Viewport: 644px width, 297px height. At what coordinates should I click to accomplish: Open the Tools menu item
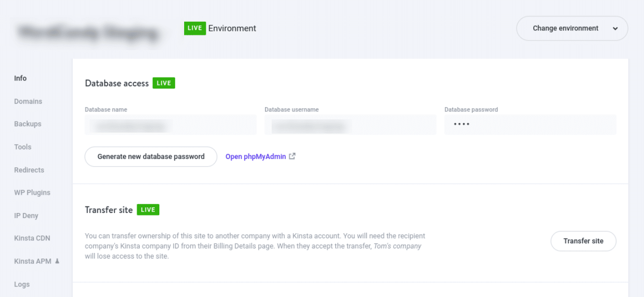[x=23, y=147]
